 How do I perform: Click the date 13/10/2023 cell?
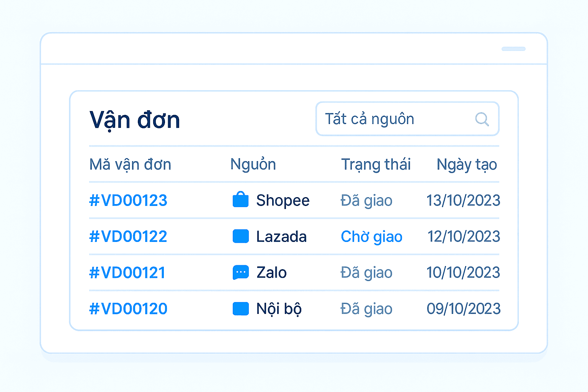click(463, 200)
